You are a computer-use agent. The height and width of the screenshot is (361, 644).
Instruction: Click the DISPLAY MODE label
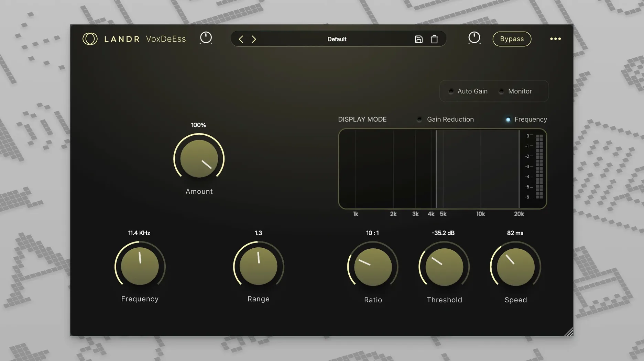(362, 120)
